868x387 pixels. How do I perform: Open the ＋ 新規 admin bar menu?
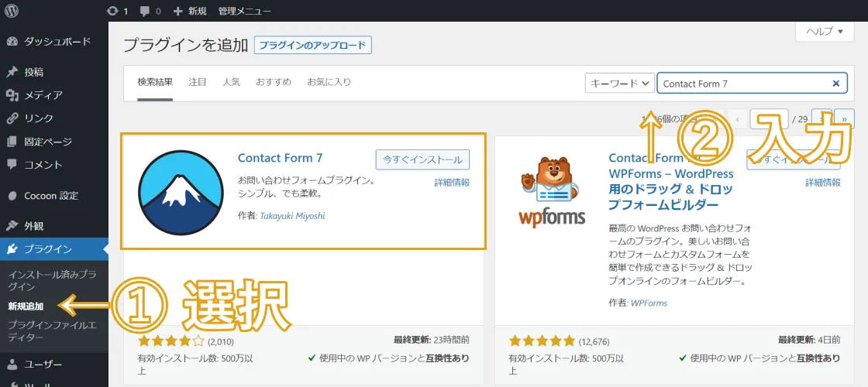190,11
